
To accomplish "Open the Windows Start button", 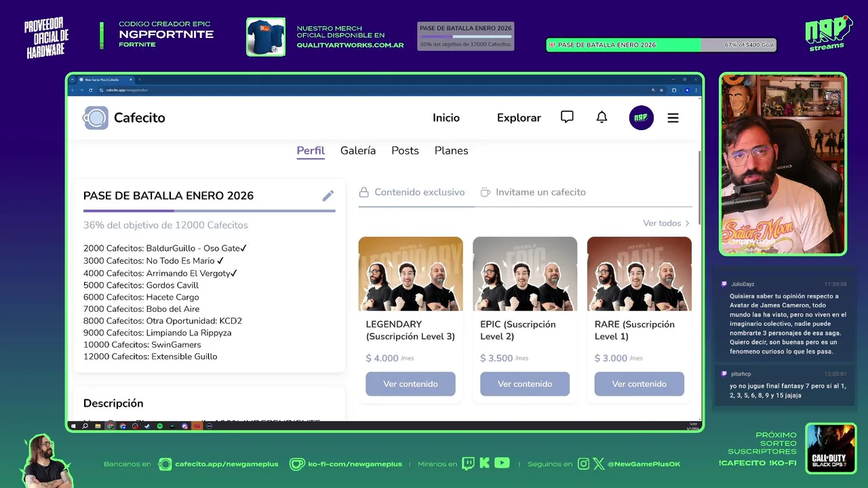I will click(73, 426).
